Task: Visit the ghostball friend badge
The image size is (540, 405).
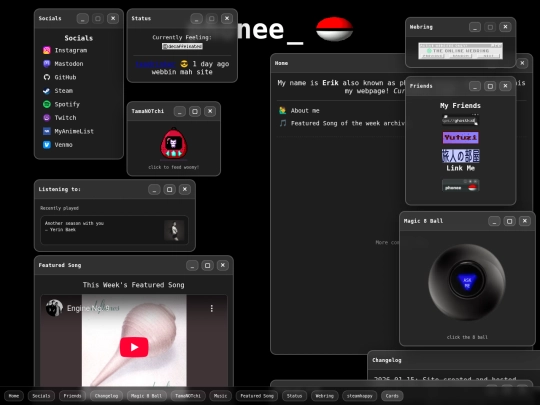Action: pyautogui.click(x=460, y=120)
